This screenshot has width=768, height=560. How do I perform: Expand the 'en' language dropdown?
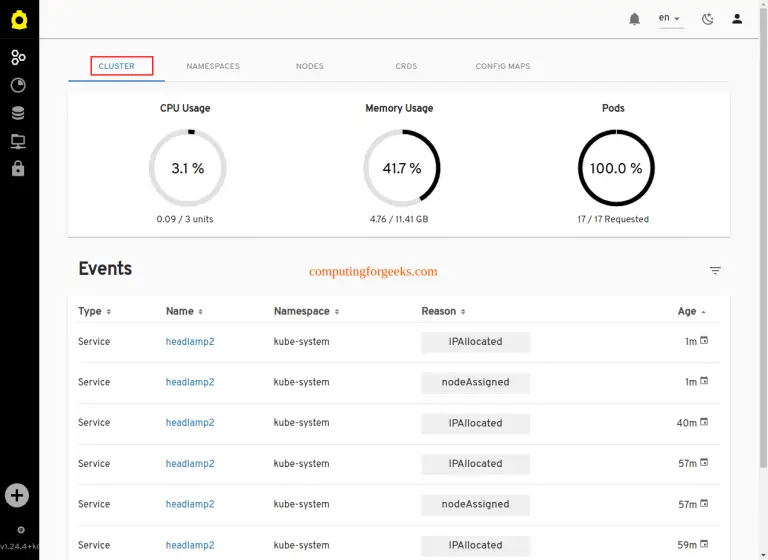point(669,18)
